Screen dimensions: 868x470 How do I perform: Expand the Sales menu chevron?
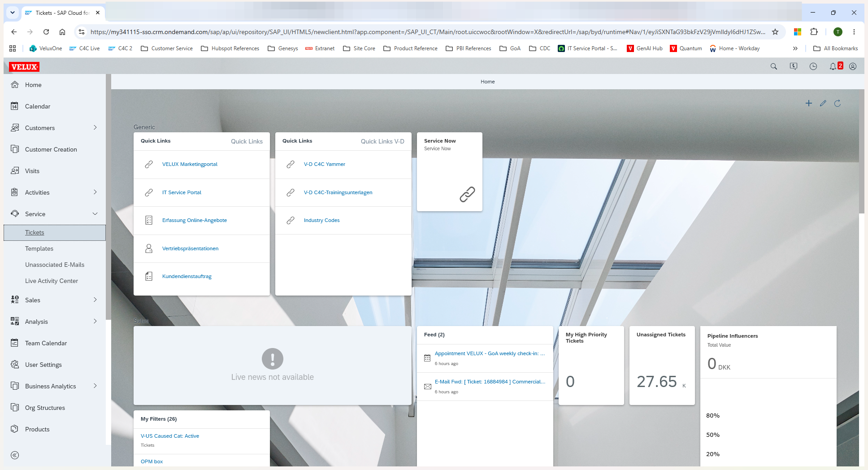point(95,300)
